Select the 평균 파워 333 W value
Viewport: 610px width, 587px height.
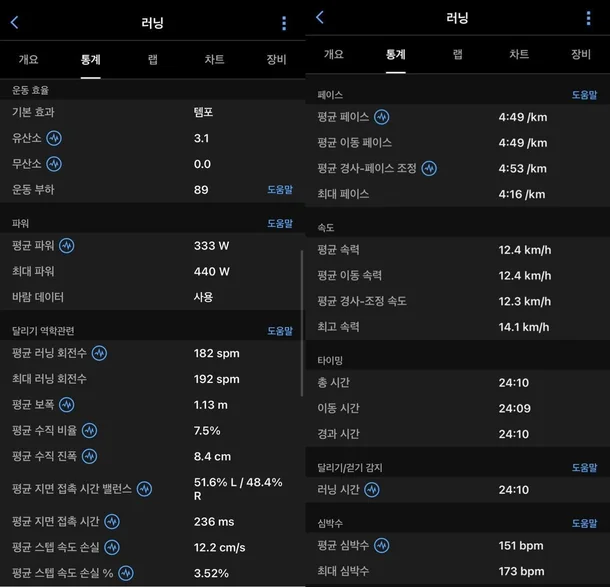click(x=211, y=245)
